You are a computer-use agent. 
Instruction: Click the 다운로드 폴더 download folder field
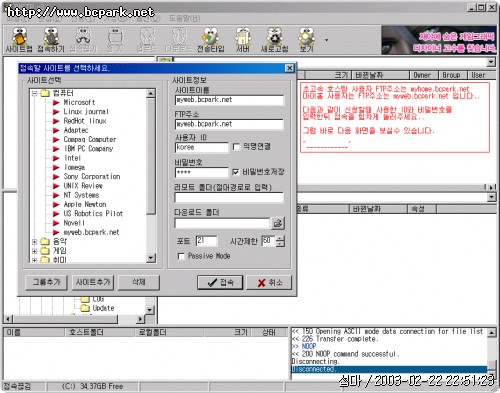pos(222,223)
